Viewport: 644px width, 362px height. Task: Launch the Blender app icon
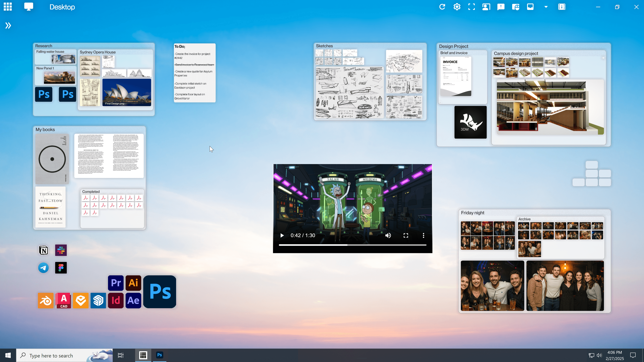click(x=45, y=300)
